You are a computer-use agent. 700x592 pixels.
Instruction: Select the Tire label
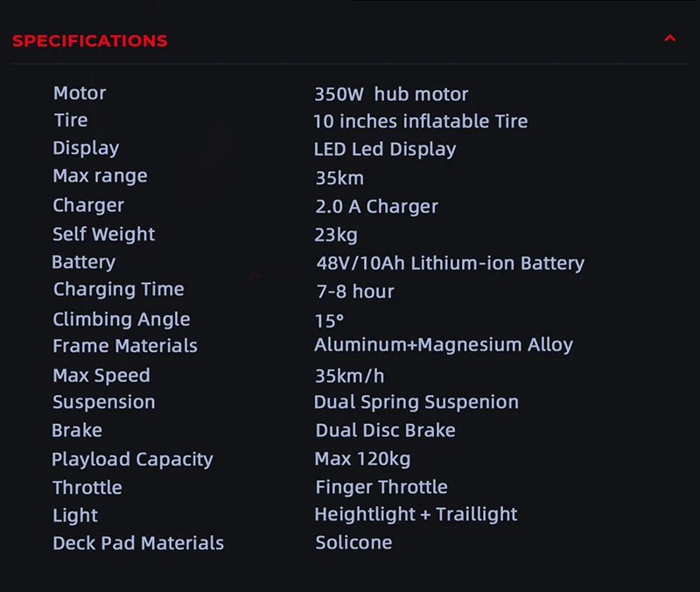tap(71, 120)
